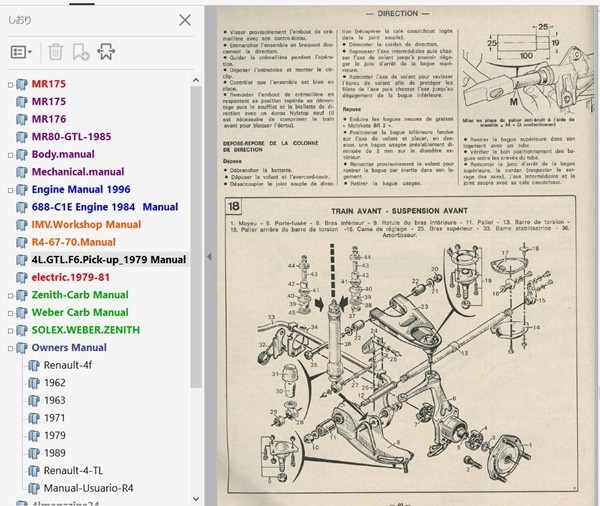Open the Renault-4f bookmark
The height and width of the screenshot is (506, 600).
coord(68,365)
